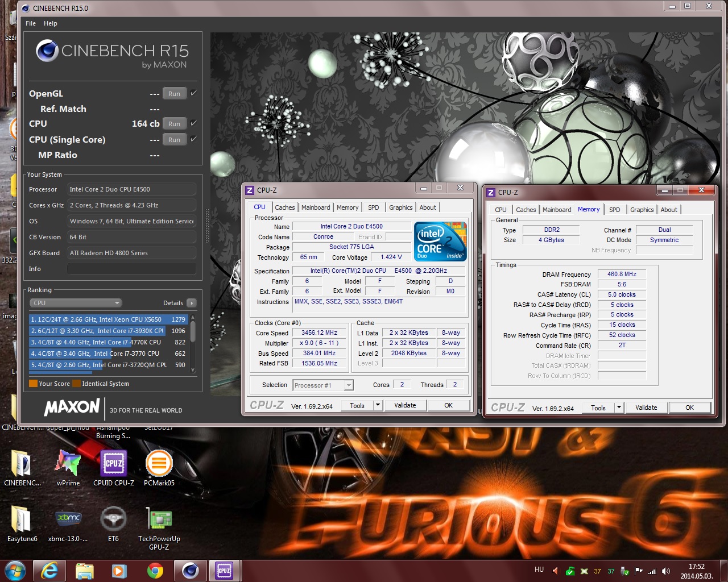728x582 pixels.
Task: Open the PCMark05 desktop icon
Action: tap(159, 468)
